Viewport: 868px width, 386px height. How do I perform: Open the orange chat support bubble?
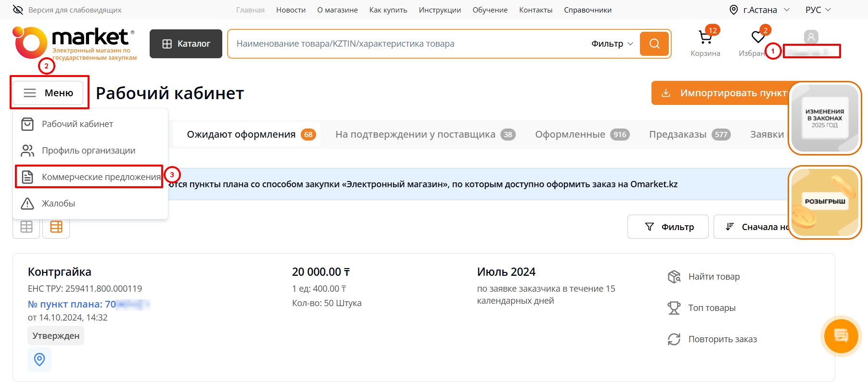[841, 335]
